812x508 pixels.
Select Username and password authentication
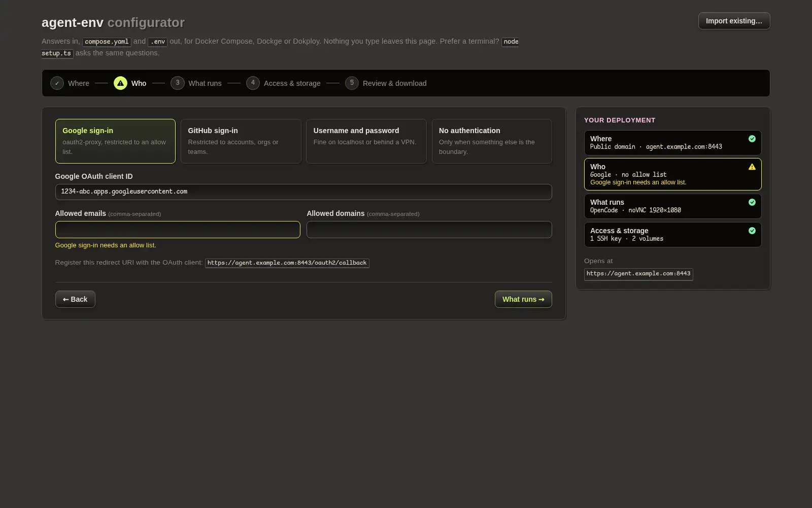[366, 141]
